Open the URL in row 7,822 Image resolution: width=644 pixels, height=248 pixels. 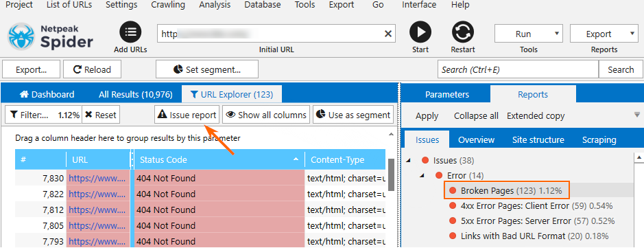(97, 194)
